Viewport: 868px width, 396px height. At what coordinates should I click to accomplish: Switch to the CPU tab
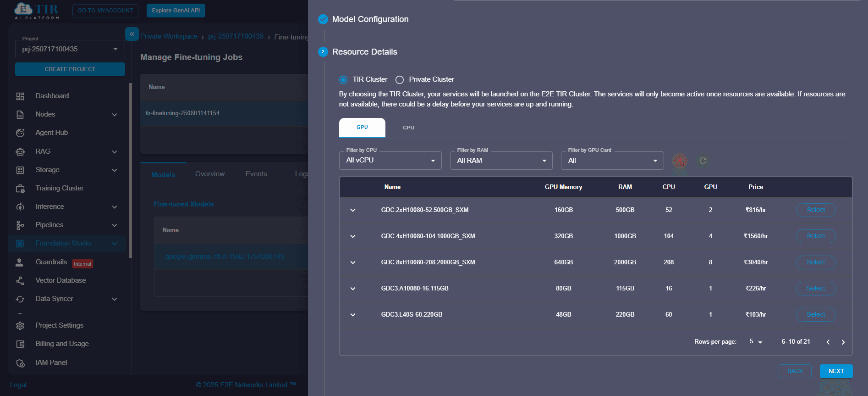(x=408, y=128)
